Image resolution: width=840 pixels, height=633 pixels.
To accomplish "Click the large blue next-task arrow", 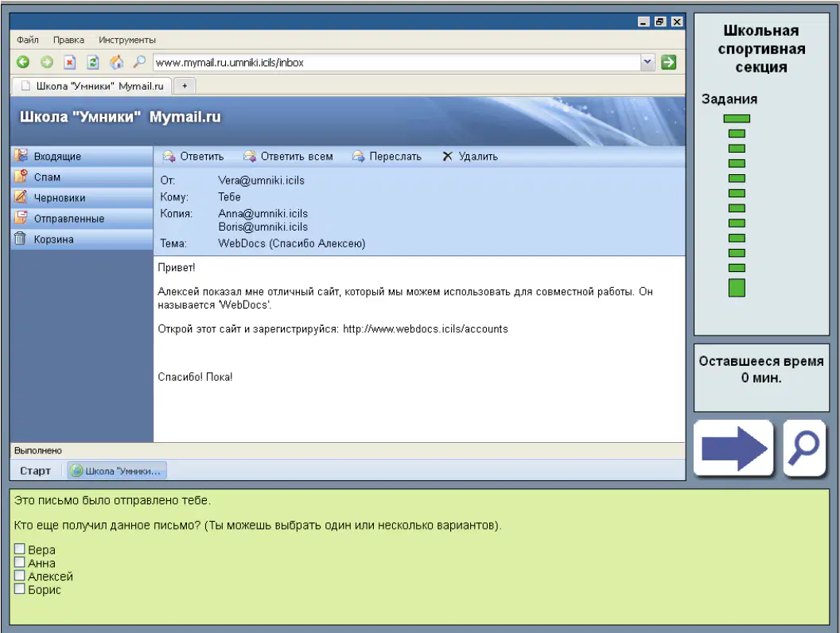I will (x=733, y=449).
